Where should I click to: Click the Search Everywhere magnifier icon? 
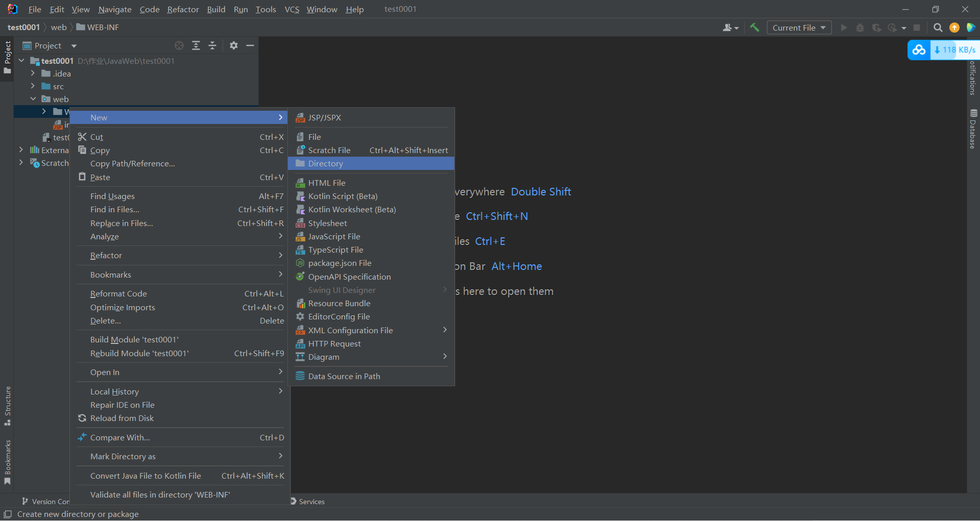(938, 28)
